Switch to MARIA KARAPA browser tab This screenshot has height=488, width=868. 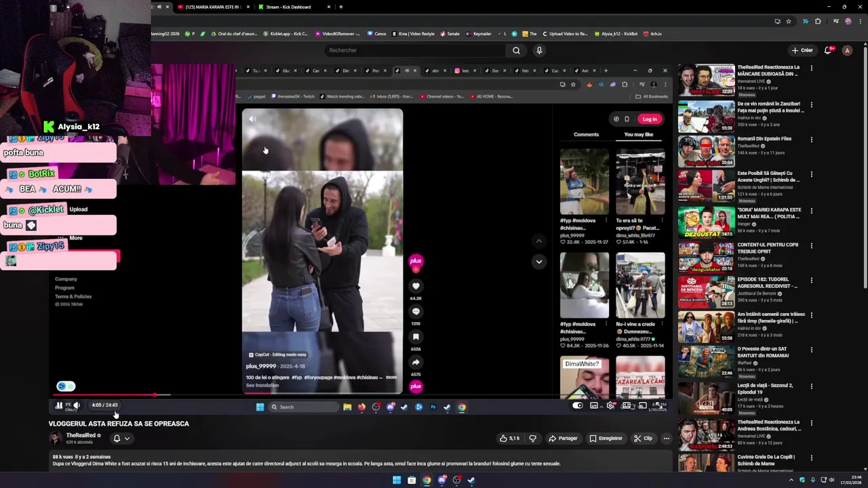pos(213,7)
